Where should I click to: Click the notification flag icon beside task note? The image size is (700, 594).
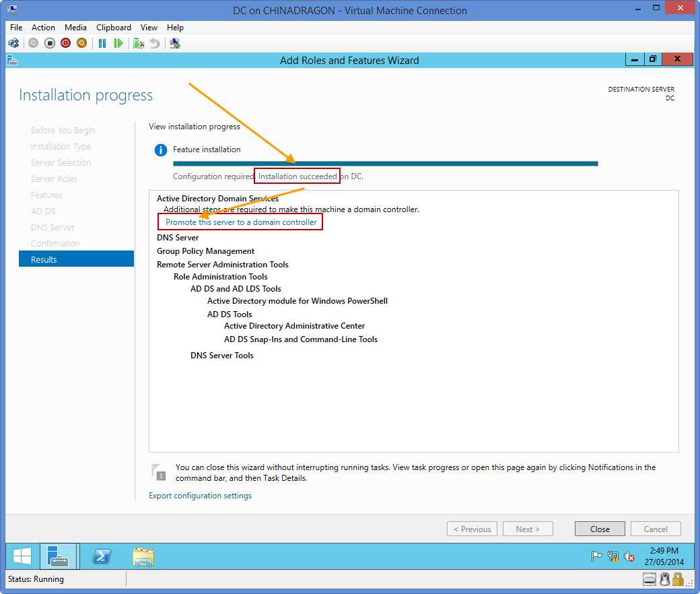pyautogui.click(x=158, y=472)
